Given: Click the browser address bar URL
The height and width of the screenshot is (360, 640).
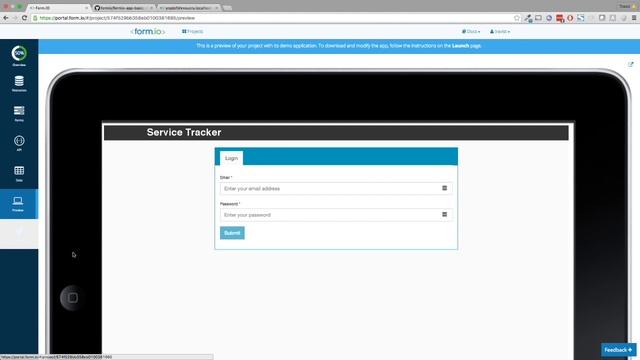Looking at the screenshot, I should [117, 18].
